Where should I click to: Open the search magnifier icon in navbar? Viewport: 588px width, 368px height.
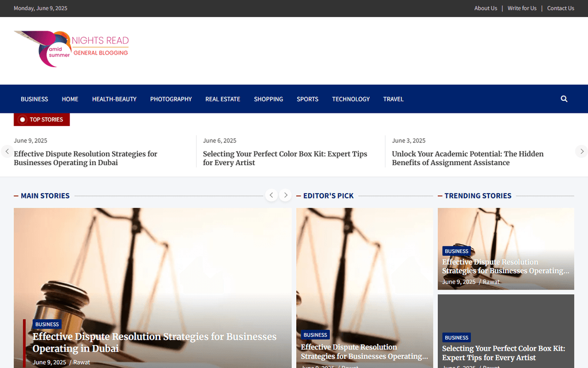click(x=563, y=99)
